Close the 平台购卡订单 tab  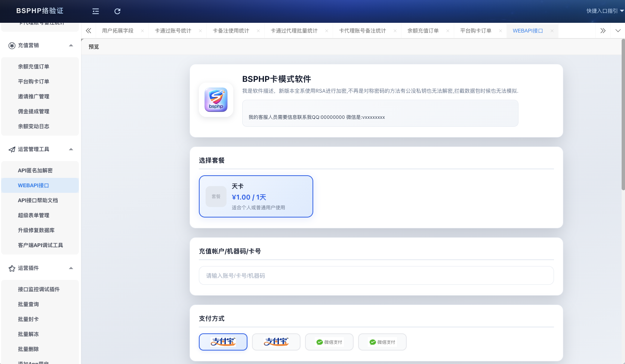[x=501, y=31]
